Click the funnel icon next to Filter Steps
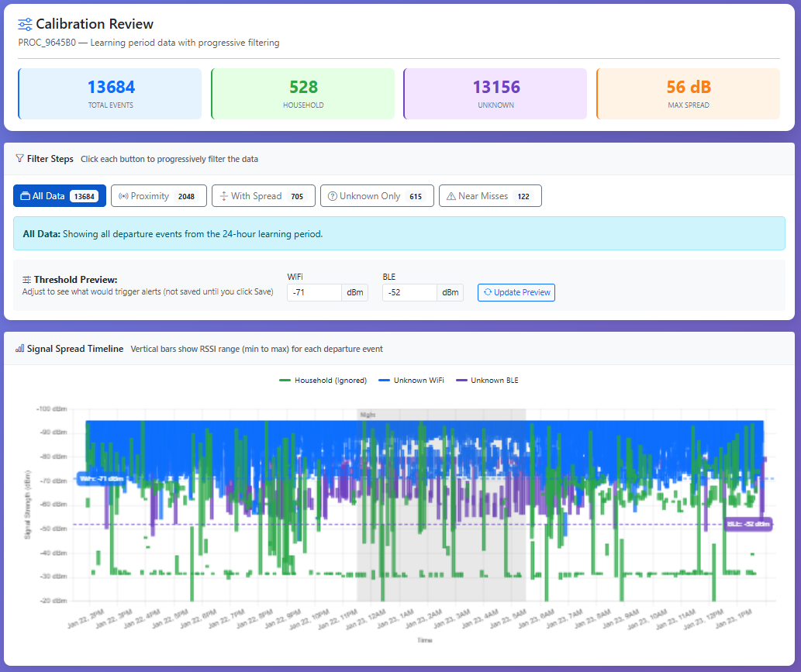The height and width of the screenshot is (672, 801). [19, 159]
